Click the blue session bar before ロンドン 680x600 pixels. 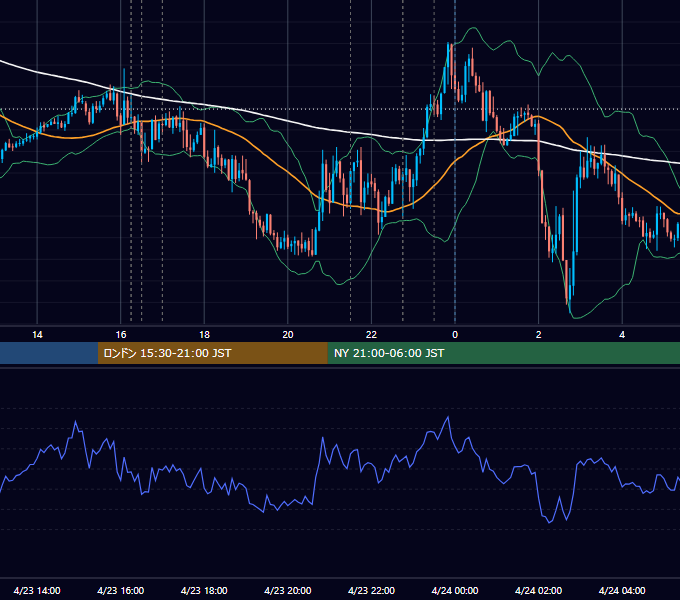click(49, 353)
